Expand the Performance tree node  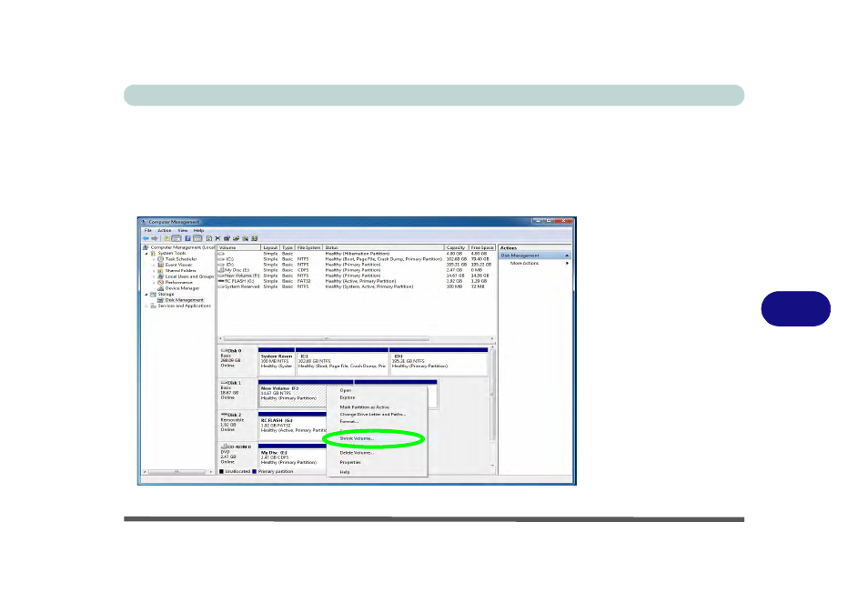[x=154, y=282]
